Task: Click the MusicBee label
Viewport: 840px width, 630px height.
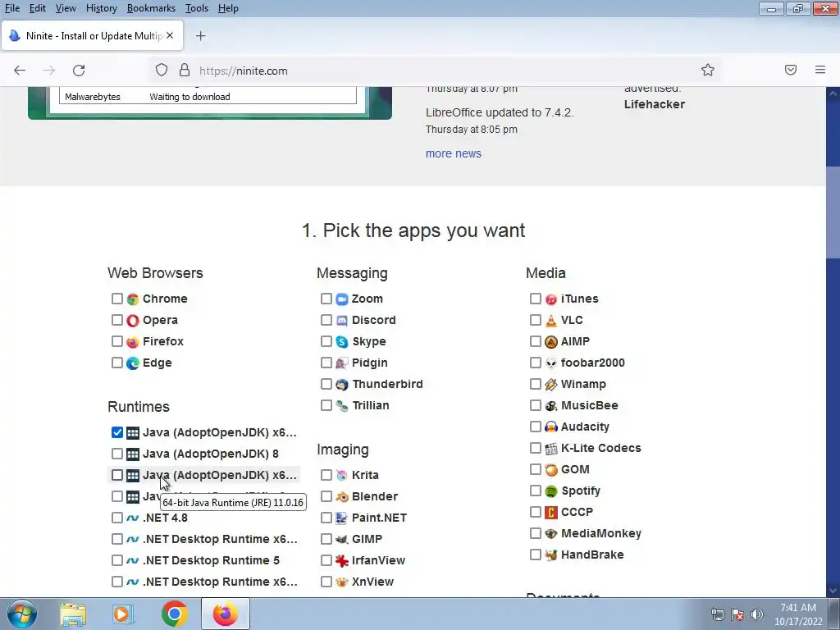Action: (x=589, y=405)
